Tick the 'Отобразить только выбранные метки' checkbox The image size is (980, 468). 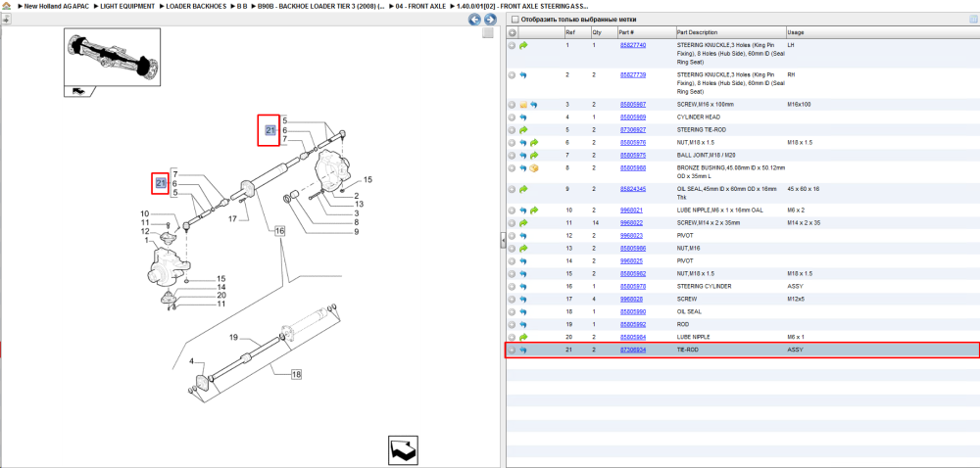(x=514, y=20)
